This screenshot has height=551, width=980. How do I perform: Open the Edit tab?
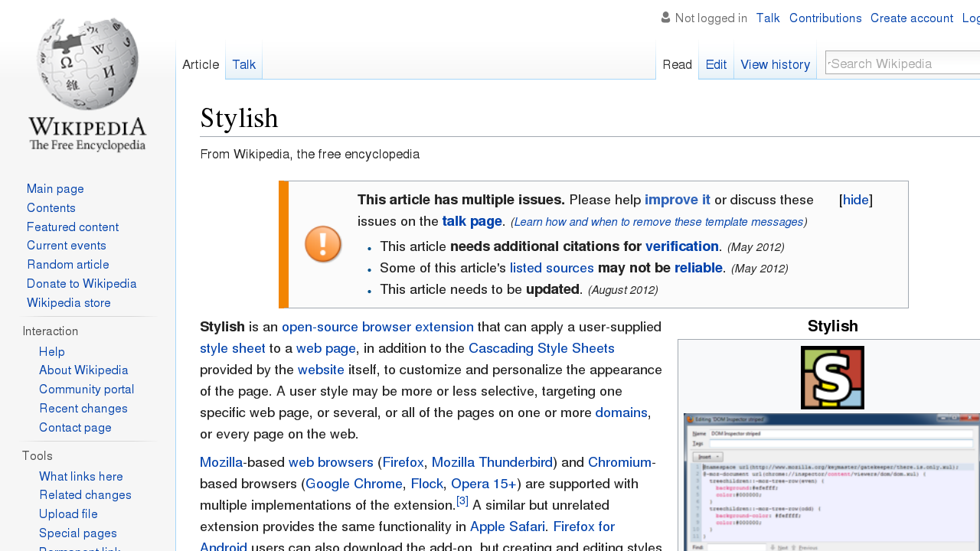(x=716, y=64)
